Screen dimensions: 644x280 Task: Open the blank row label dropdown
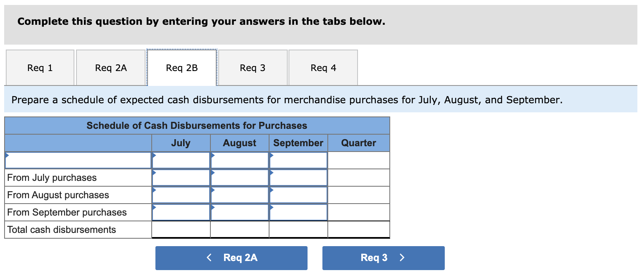coord(78,160)
